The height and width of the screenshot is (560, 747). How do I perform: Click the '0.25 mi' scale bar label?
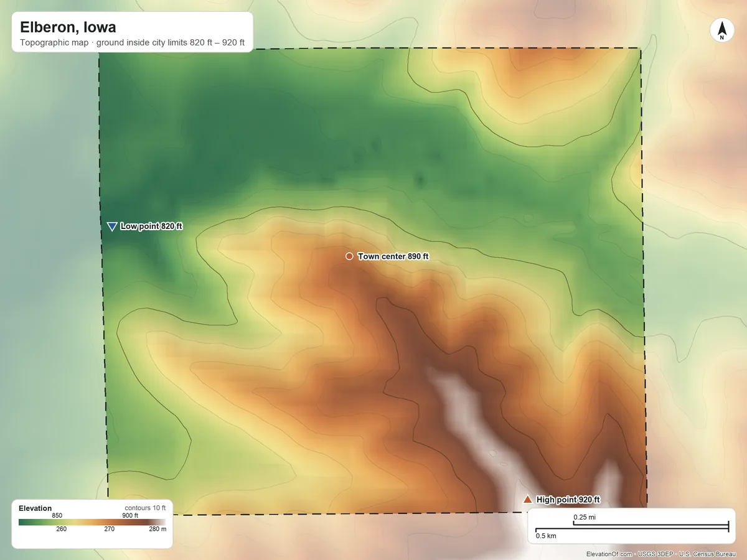[585, 517]
